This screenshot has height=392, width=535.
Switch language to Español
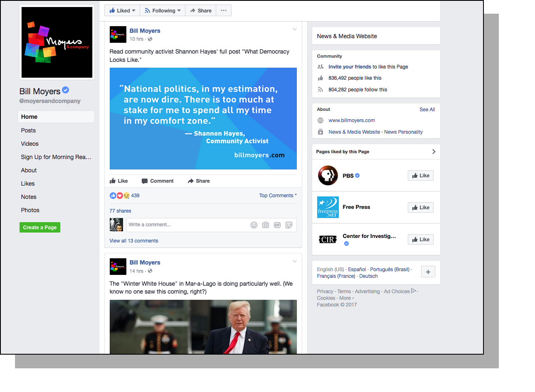357,269
